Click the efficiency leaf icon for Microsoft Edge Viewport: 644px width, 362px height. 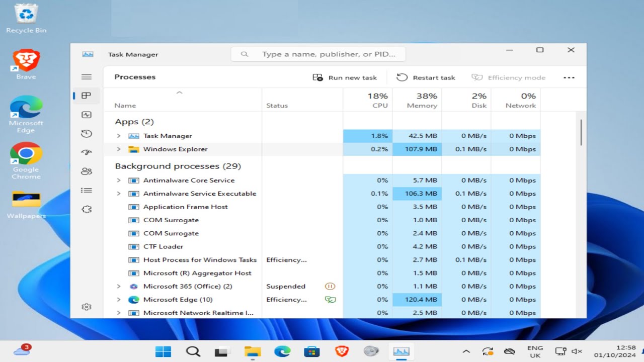330,300
